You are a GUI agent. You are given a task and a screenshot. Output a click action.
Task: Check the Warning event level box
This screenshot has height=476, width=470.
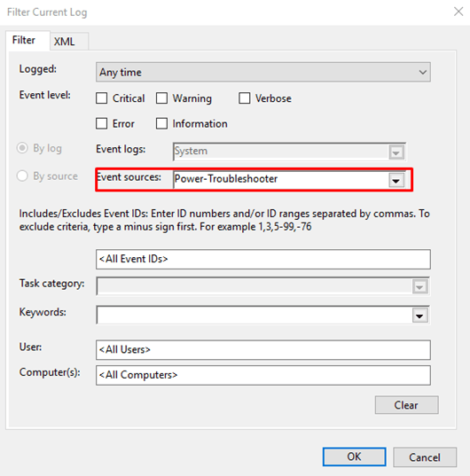click(x=161, y=98)
